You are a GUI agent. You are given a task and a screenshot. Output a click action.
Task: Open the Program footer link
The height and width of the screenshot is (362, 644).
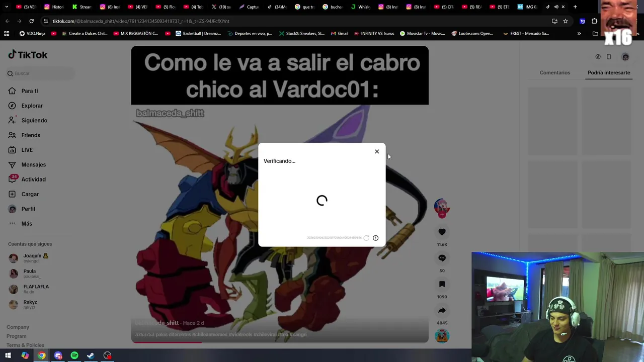click(16, 336)
